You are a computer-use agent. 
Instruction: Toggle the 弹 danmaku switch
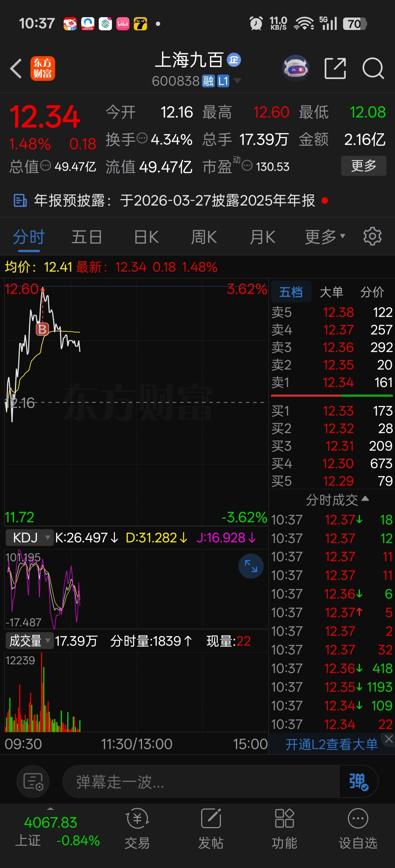coord(359,782)
